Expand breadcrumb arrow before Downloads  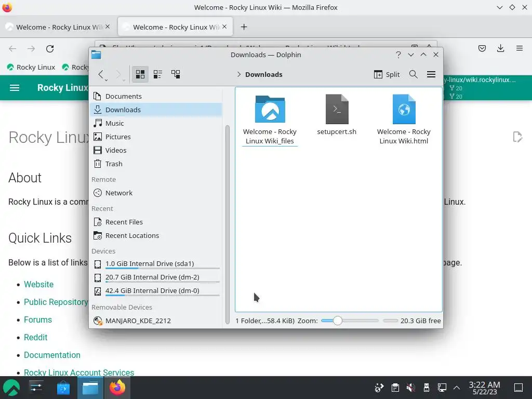[239, 75]
